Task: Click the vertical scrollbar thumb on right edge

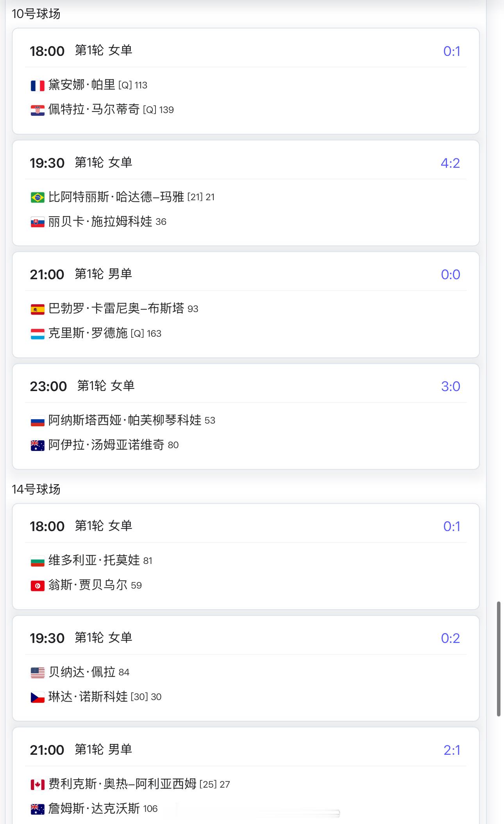Action: (499, 659)
